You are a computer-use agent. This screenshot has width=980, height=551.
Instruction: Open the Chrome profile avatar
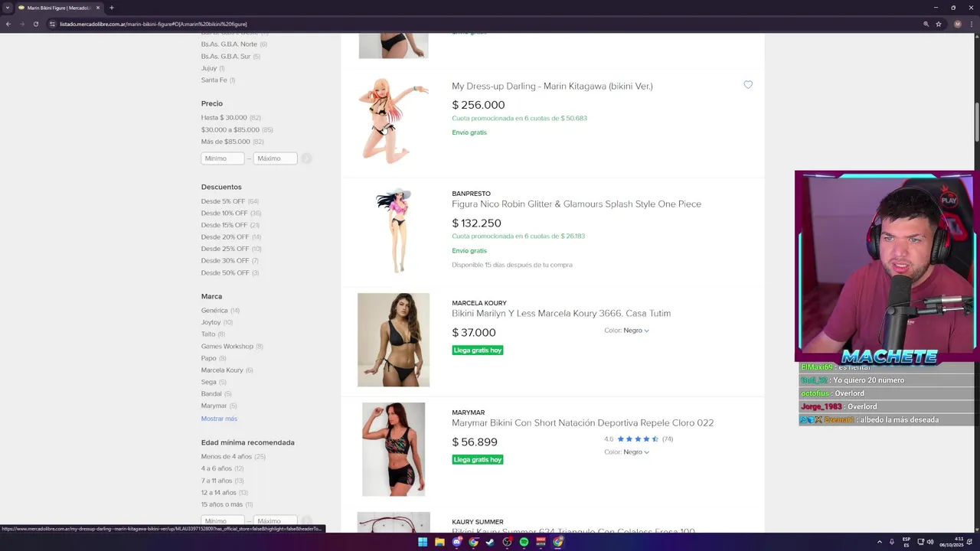coord(957,24)
